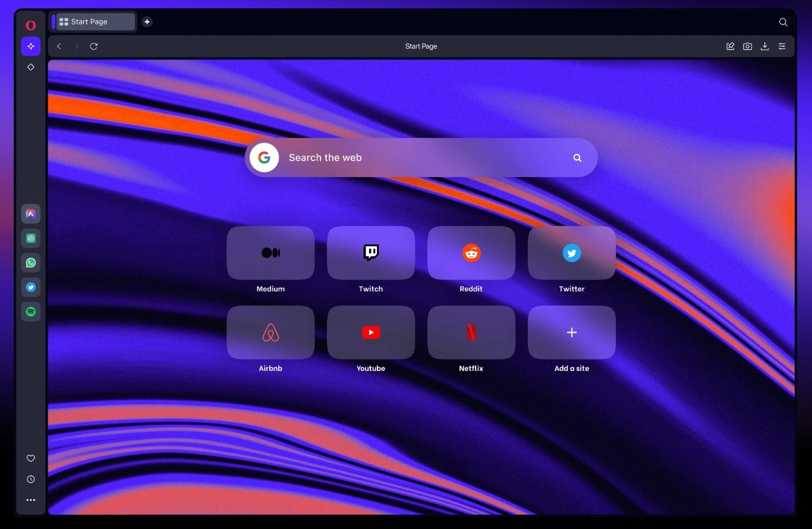Image resolution: width=812 pixels, height=529 pixels.
Task: Open ChatGPT from the sidebar
Action: pyautogui.click(x=31, y=238)
